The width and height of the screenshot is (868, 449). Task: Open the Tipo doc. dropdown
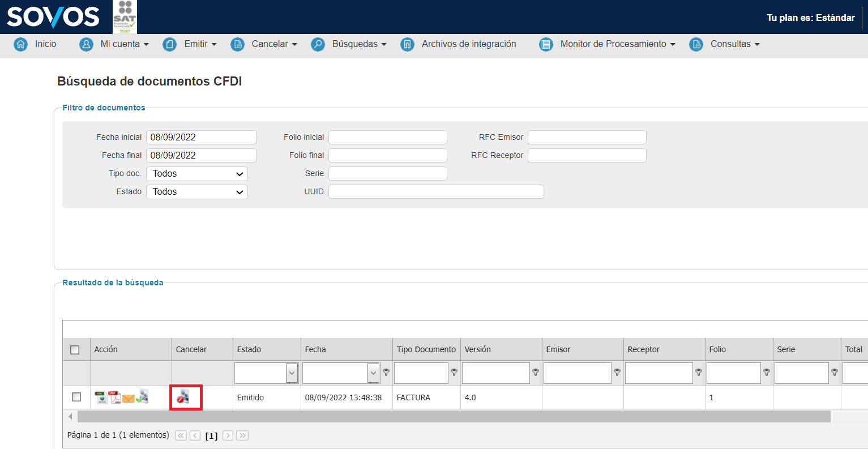(x=197, y=174)
